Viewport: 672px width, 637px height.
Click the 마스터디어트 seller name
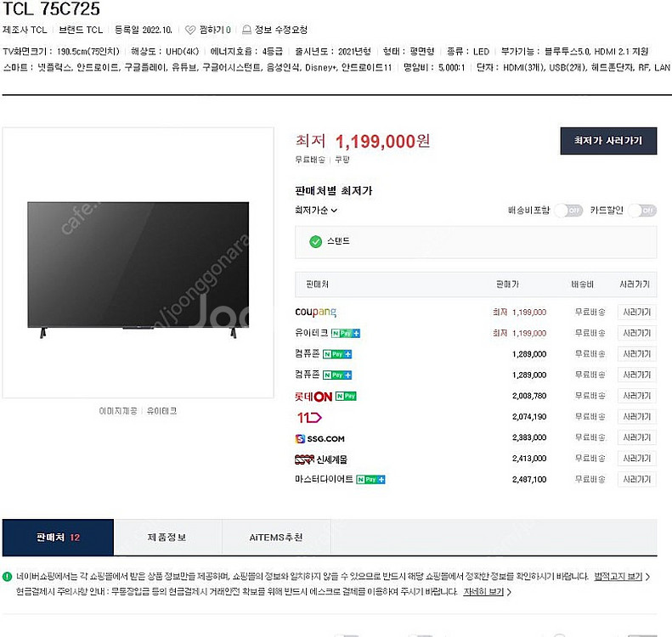tap(324, 479)
